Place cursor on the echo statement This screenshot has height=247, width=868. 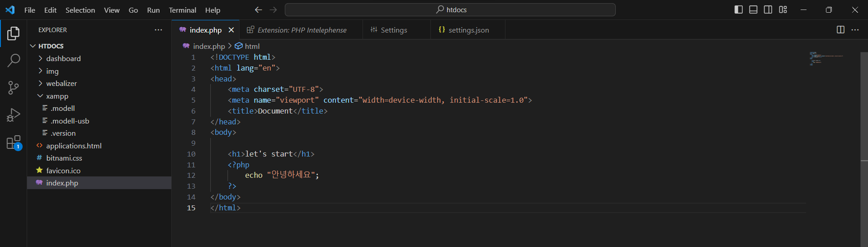click(282, 175)
